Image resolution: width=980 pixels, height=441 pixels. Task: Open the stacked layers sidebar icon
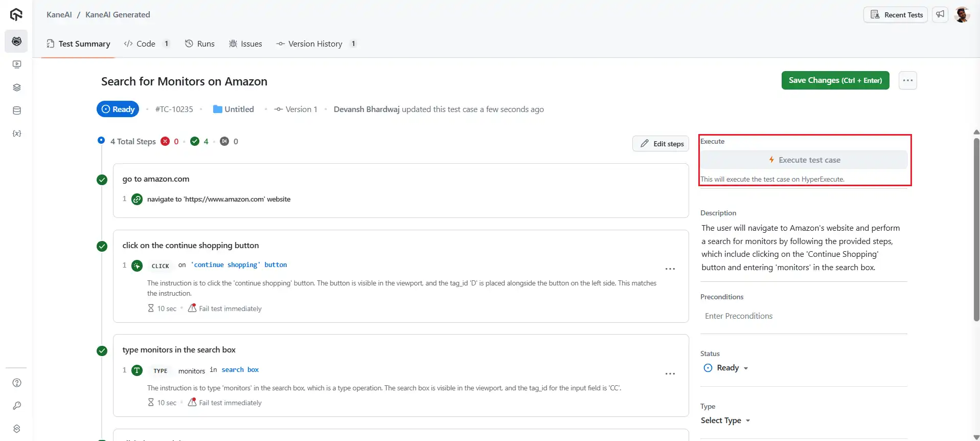[x=16, y=87]
